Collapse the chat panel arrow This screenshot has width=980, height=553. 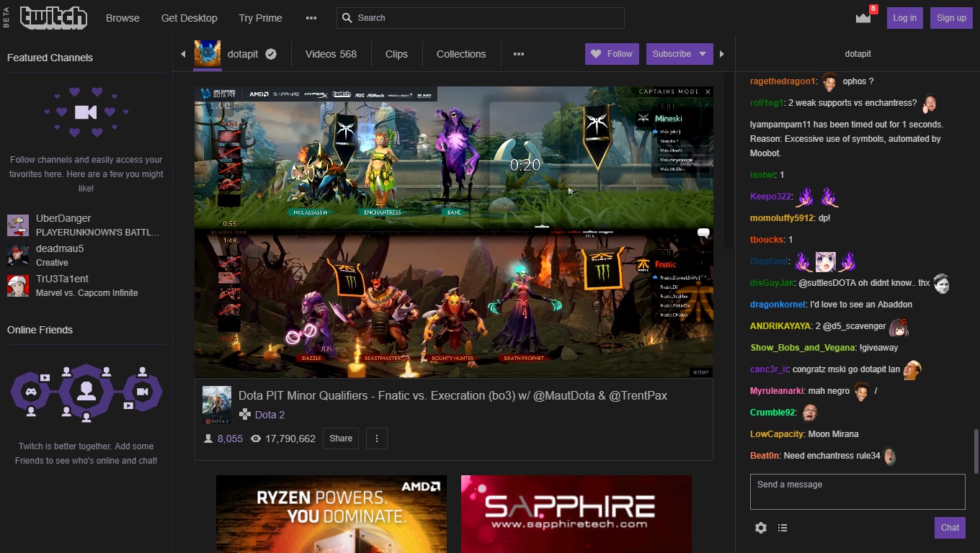(x=723, y=54)
